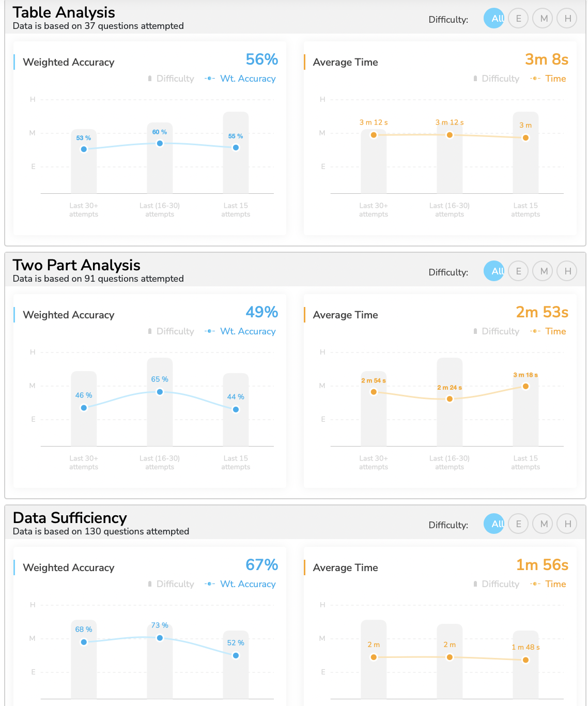Click the 60 % data point in Table Analysis
This screenshot has height=706, width=588.
[x=160, y=143]
